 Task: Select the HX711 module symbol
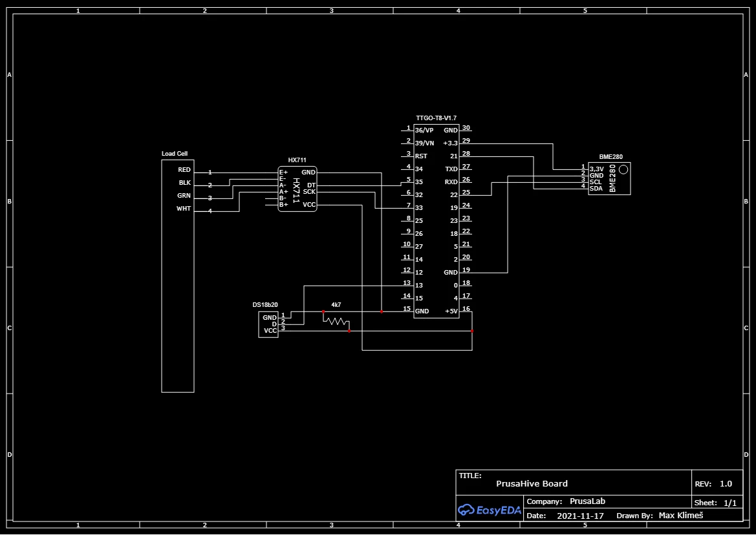[297, 190]
